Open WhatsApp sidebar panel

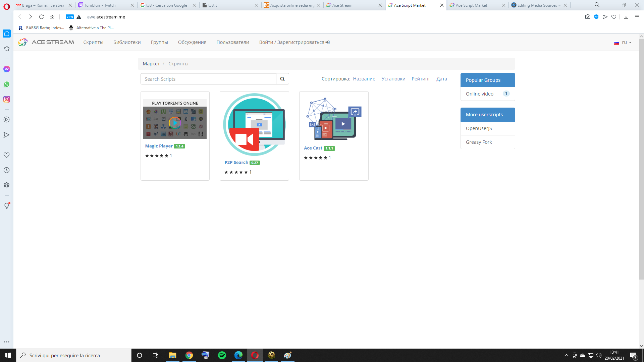(x=7, y=84)
